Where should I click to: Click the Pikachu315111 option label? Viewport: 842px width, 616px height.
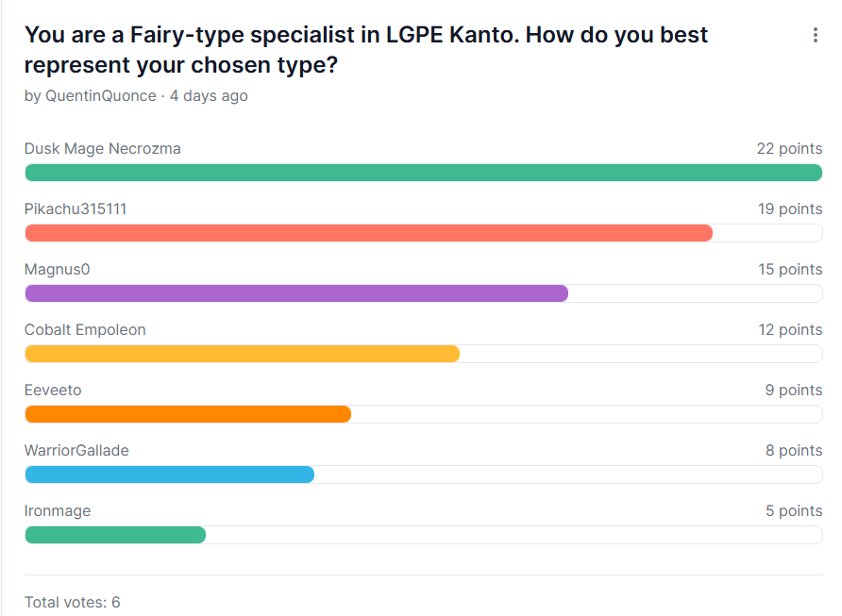76,208
